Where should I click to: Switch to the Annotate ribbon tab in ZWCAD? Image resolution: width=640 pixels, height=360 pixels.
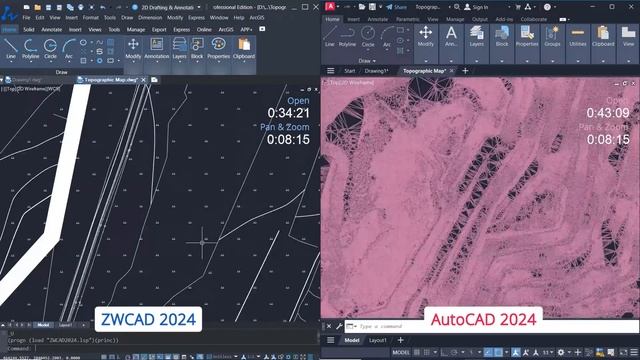pyautogui.click(x=51, y=29)
